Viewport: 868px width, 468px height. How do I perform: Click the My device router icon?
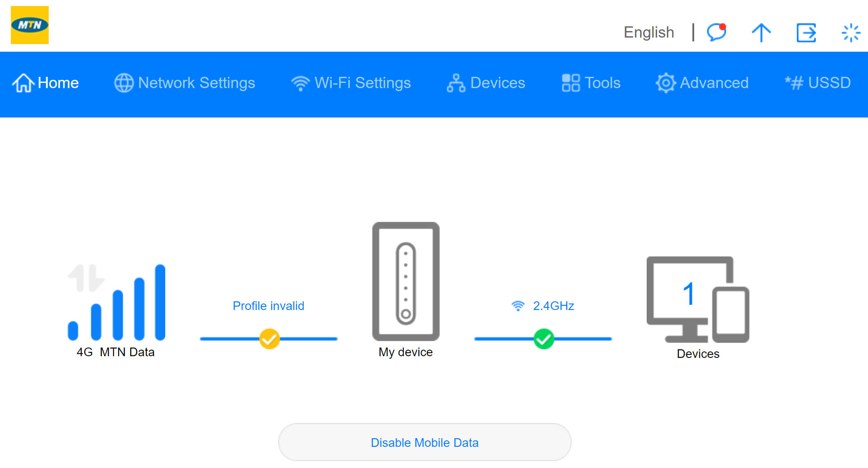406,281
